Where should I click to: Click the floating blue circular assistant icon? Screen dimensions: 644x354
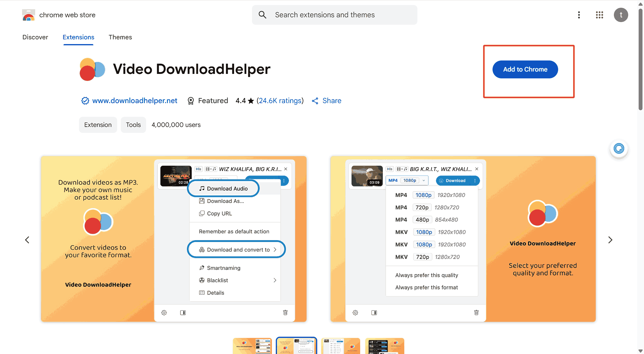point(619,148)
